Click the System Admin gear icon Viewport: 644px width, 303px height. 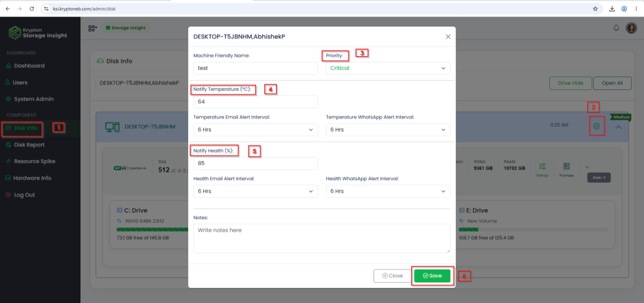tap(8, 99)
